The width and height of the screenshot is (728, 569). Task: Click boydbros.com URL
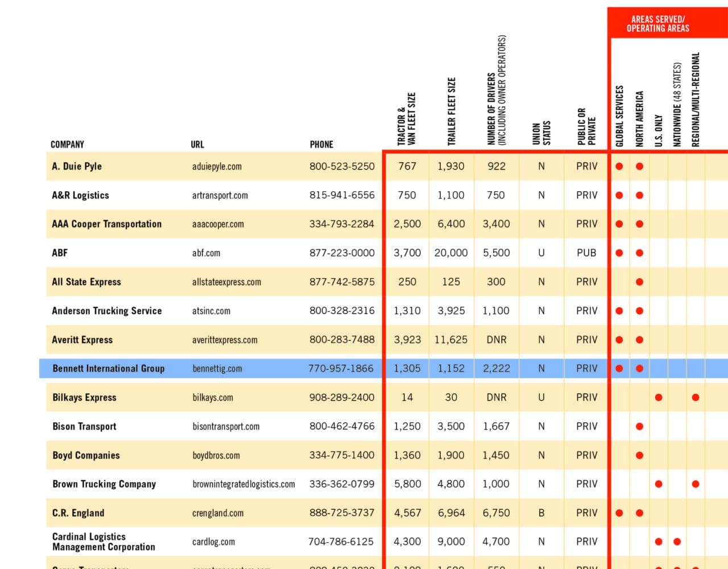coord(216,456)
